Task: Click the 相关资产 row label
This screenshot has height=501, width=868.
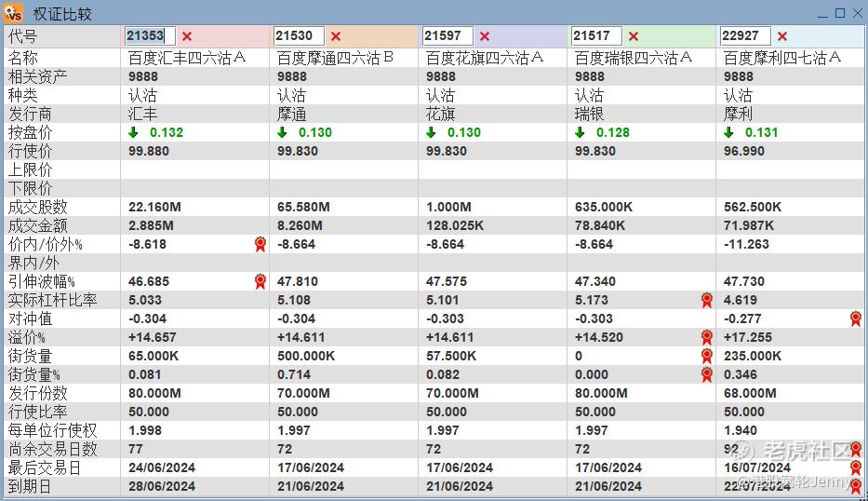Action: point(37,76)
